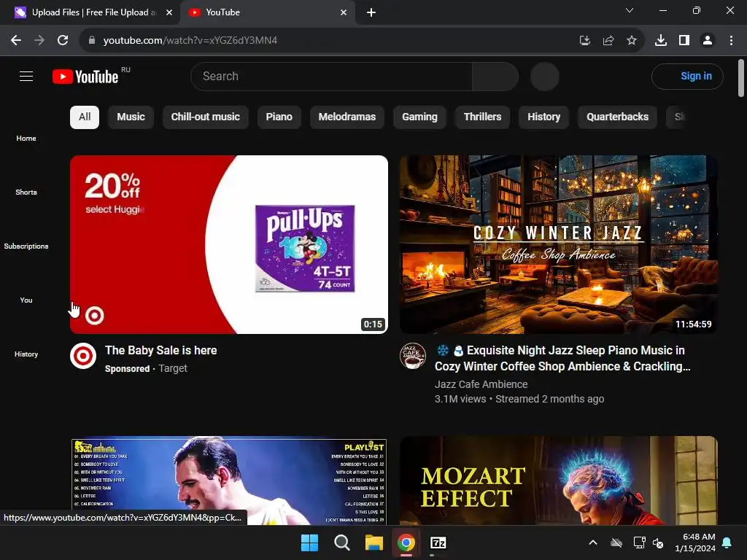Open the Mozart Effect video thumbnail

pos(558,481)
